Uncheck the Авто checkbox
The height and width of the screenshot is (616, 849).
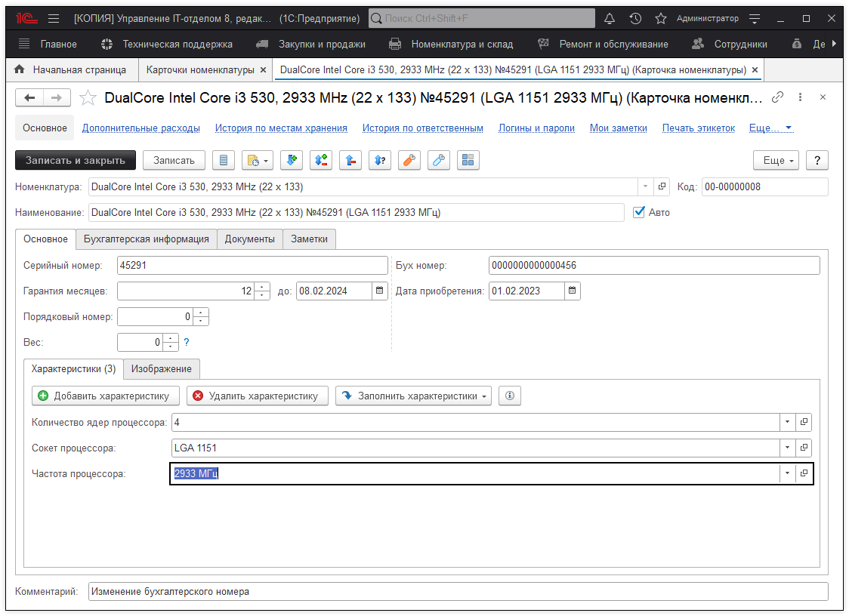point(639,212)
